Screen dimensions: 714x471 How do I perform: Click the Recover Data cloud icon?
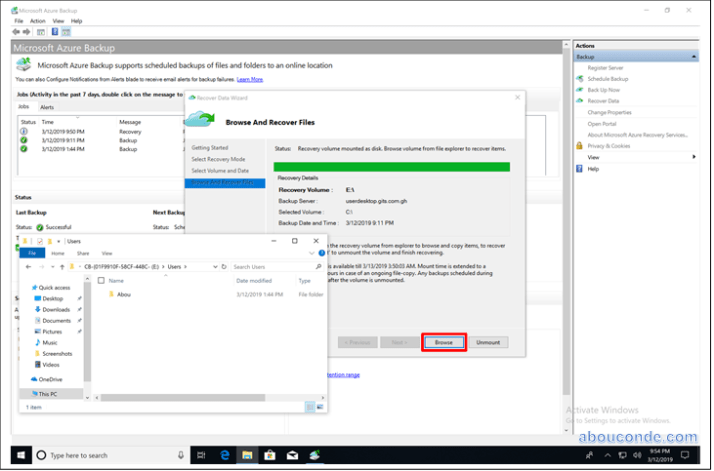[x=579, y=101]
